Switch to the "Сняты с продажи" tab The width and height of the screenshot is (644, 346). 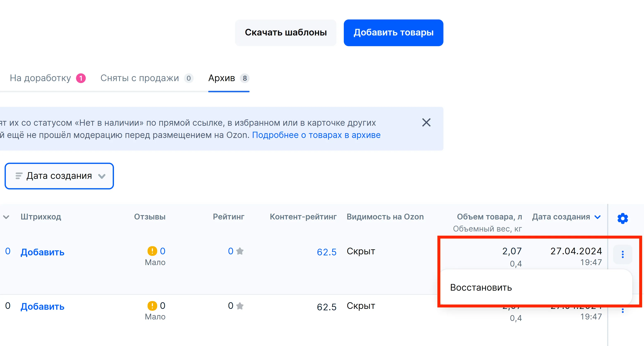pyautogui.click(x=140, y=78)
